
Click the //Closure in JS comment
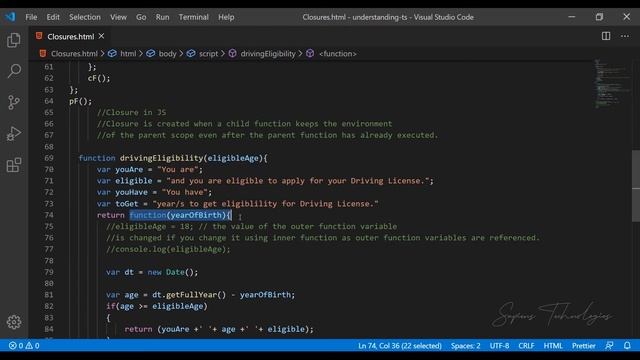click(x=131, y=112)
